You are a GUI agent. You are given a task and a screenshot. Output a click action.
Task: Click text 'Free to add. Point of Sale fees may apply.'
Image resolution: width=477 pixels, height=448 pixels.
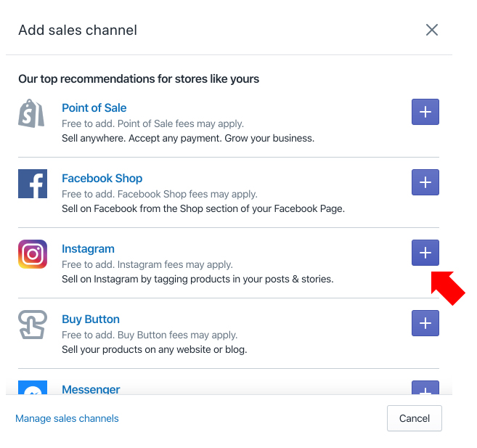pos(152,123)
